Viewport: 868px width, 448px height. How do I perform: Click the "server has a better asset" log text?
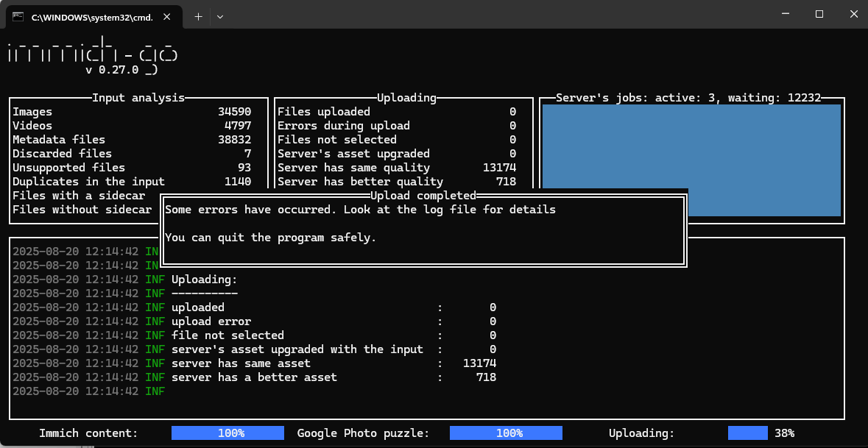click(254, 377)
